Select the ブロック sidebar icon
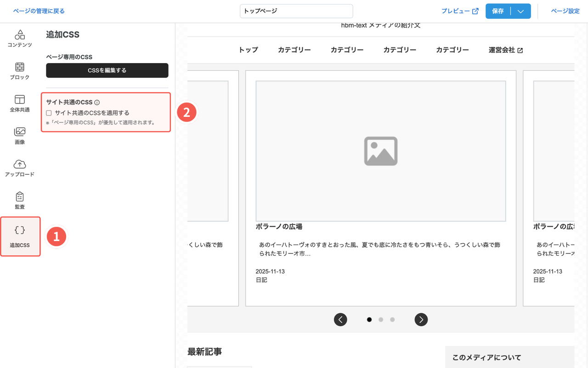The image size is (588, 368). coord(19,71)
